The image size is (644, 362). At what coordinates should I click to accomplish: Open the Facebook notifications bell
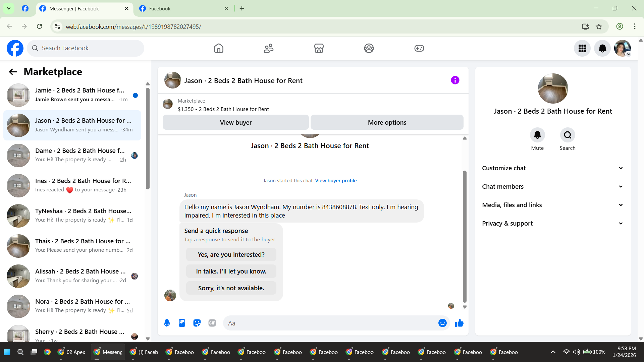point(602,48)
